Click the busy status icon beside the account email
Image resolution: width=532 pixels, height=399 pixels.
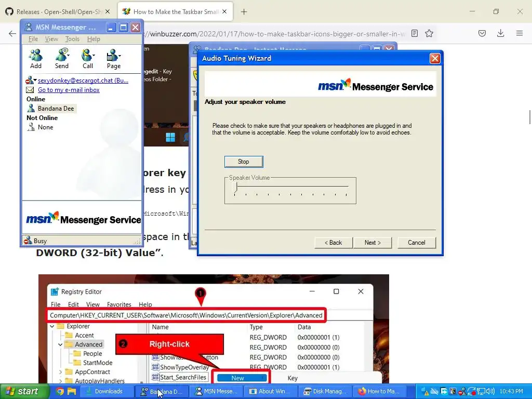click(29, 81)
